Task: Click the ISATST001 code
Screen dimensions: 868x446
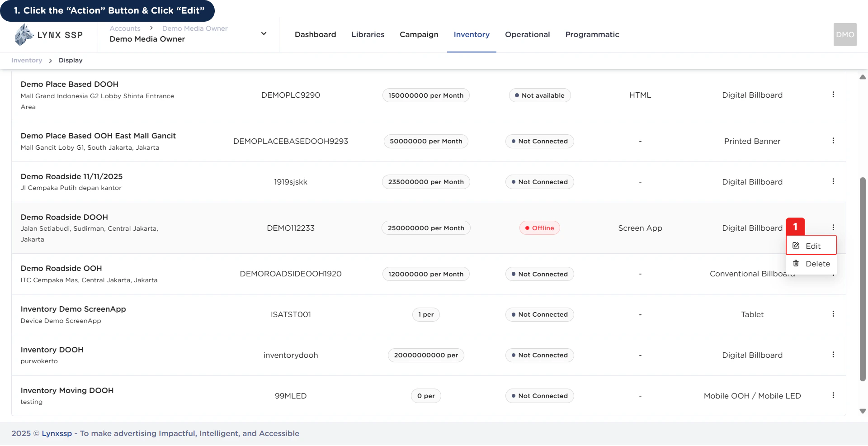Action: 291,314
